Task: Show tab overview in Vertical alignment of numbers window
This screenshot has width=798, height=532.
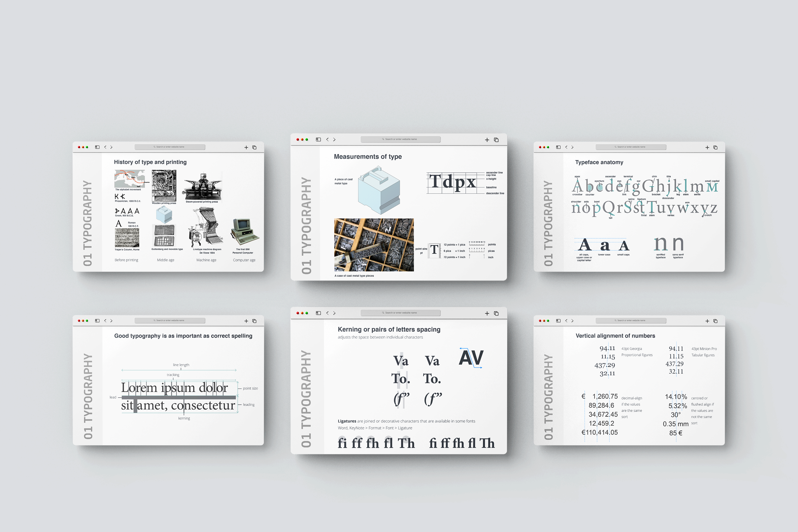Action: [x=715, y=321]
